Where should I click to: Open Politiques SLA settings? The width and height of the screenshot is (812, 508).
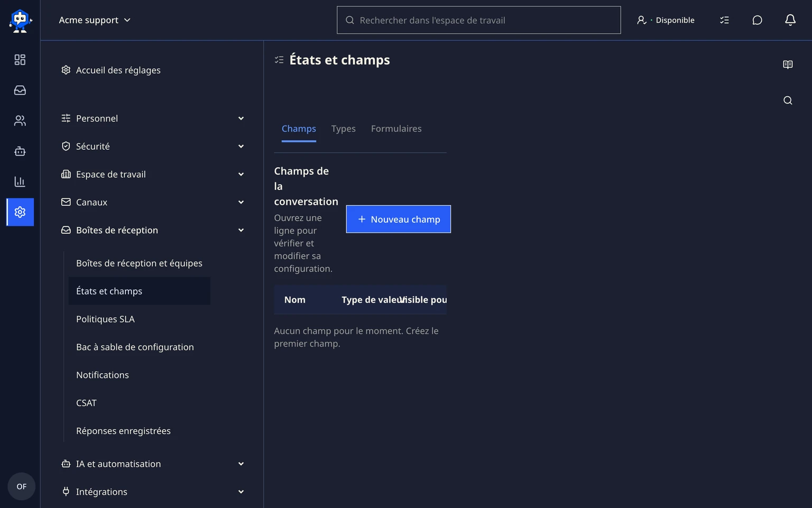click(140, 319)
